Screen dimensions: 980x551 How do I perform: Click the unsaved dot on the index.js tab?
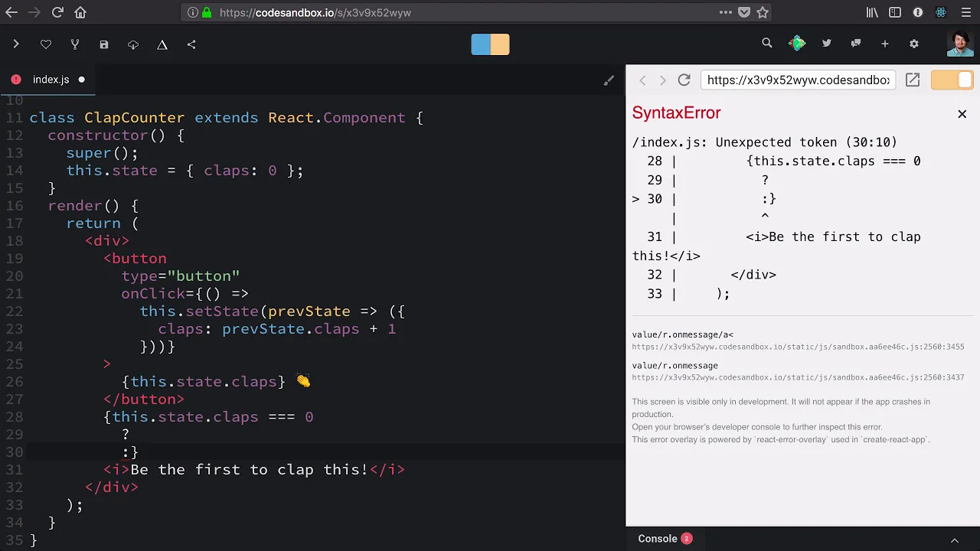click(x=81, y=80)
